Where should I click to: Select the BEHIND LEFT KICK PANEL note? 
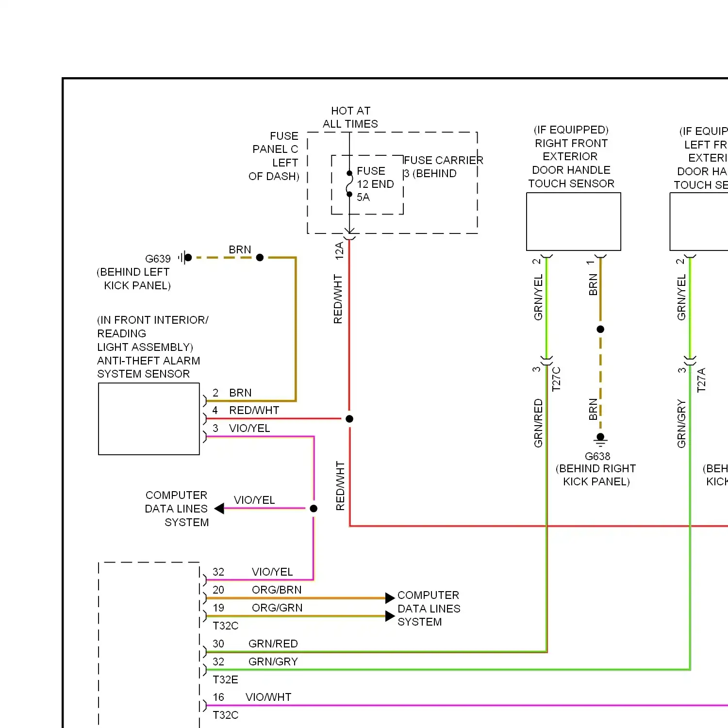click(x=134, y=279)
